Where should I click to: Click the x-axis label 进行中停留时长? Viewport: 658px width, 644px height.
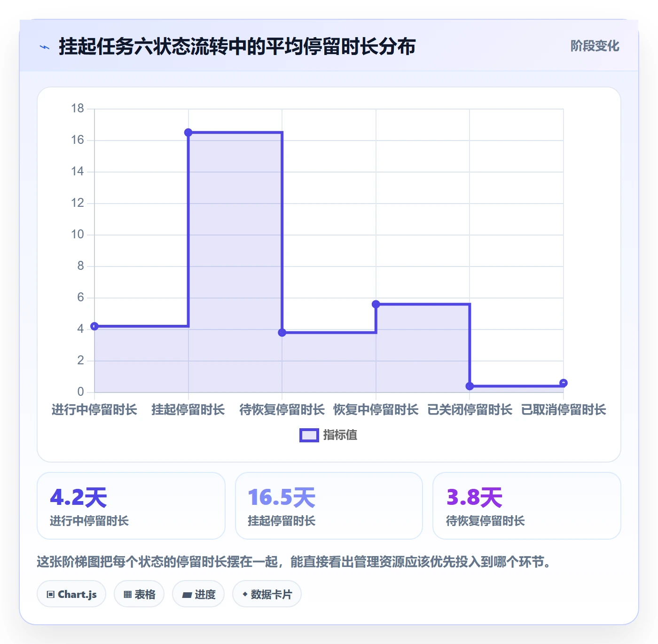tap(94, 410)
